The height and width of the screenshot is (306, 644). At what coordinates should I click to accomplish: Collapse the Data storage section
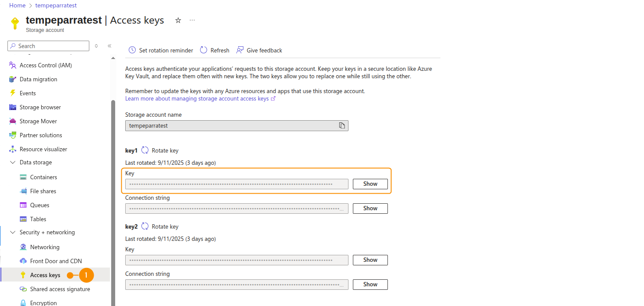click(13, 163)
